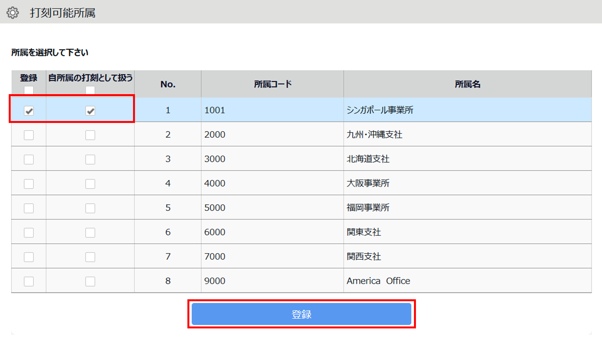
Task: Select the 関東支社 name cell
Action: 468,232
